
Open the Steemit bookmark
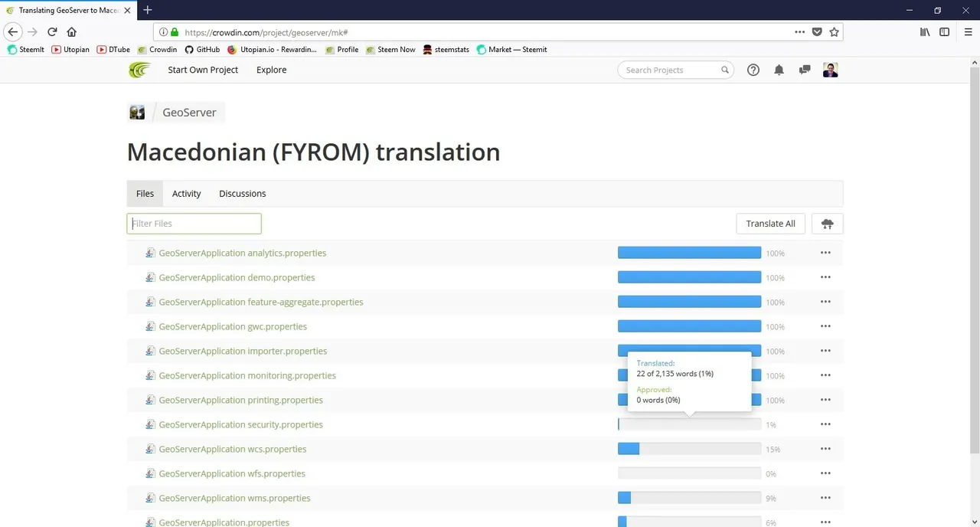(26, 50)
